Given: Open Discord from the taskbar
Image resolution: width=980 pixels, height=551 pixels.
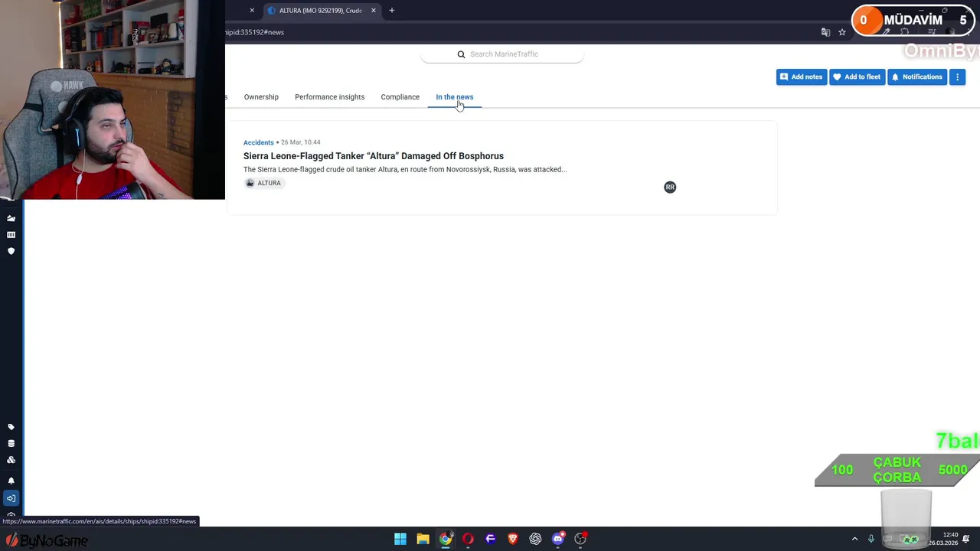Looking at the screenshot, I should tap(557, 539).
